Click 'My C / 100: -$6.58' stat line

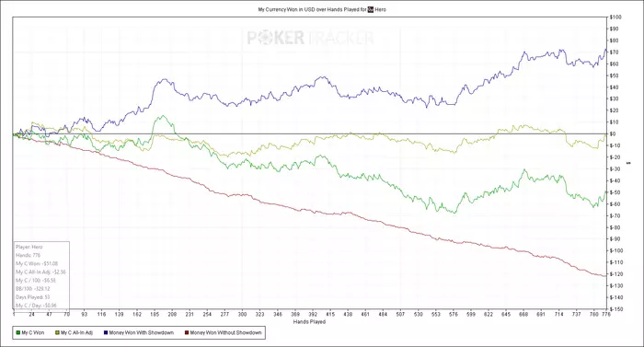pos(36,281)
